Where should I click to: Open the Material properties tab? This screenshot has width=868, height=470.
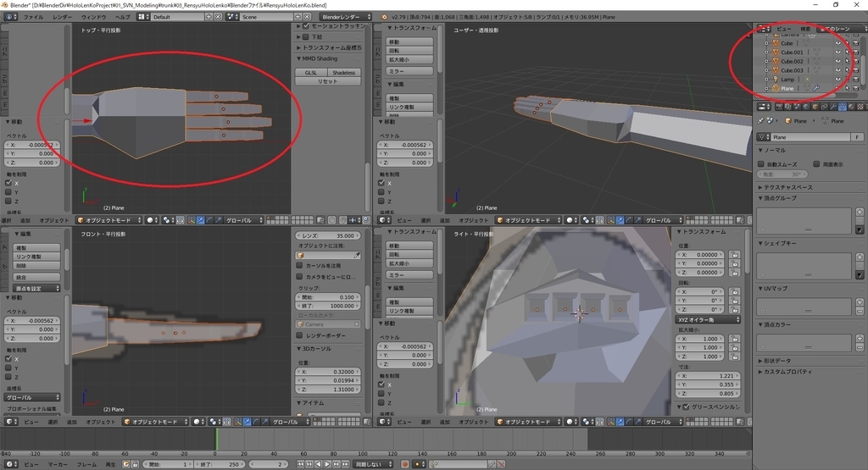[x=851, y=107]
